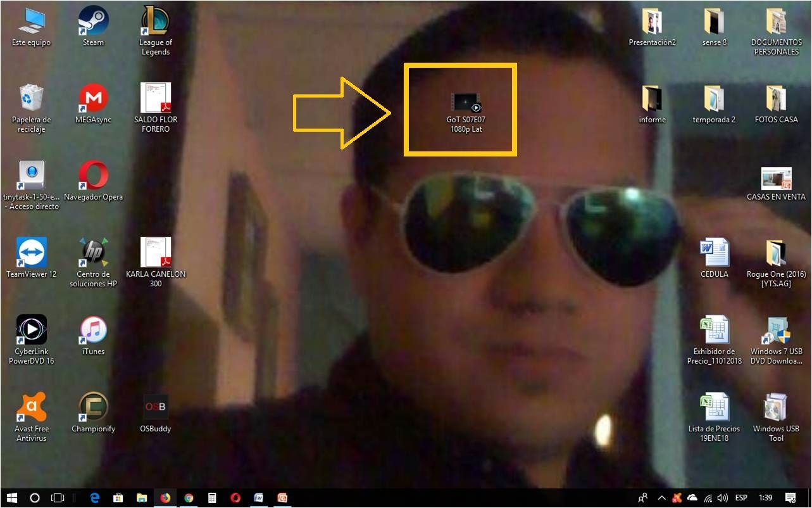
Task: Select the KARLA CANELON 300 PDF
Action: coord(156,263)
